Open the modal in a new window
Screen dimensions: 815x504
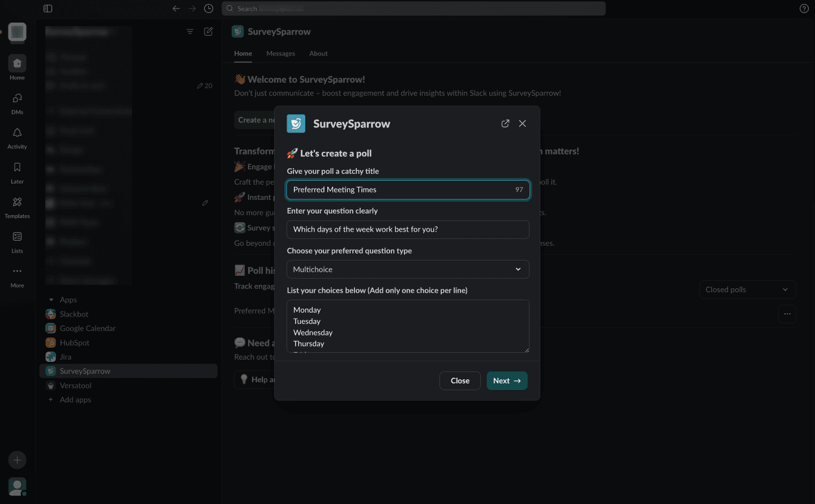505,123
